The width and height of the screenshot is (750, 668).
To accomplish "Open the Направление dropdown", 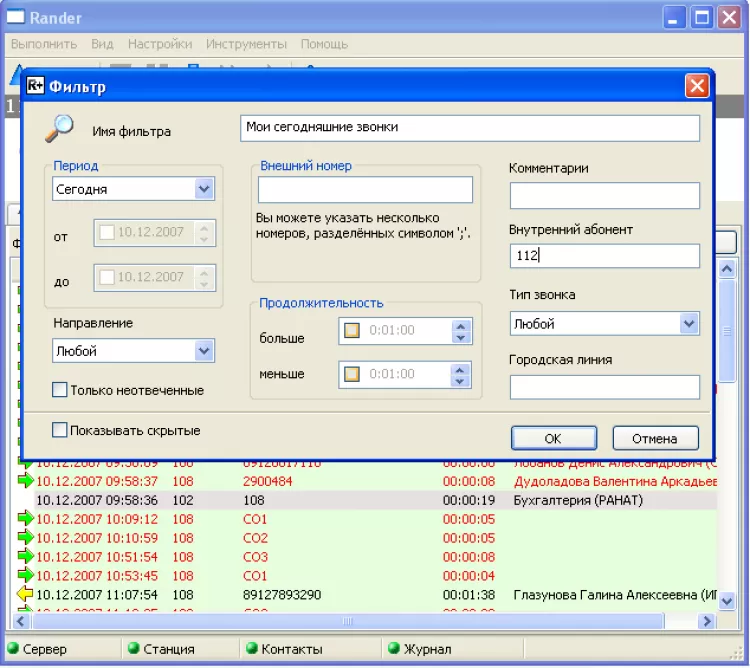I will coord(204,350).
